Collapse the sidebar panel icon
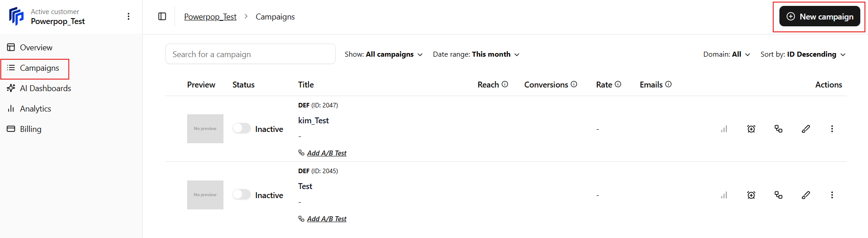868x238 pixels. 162,16
